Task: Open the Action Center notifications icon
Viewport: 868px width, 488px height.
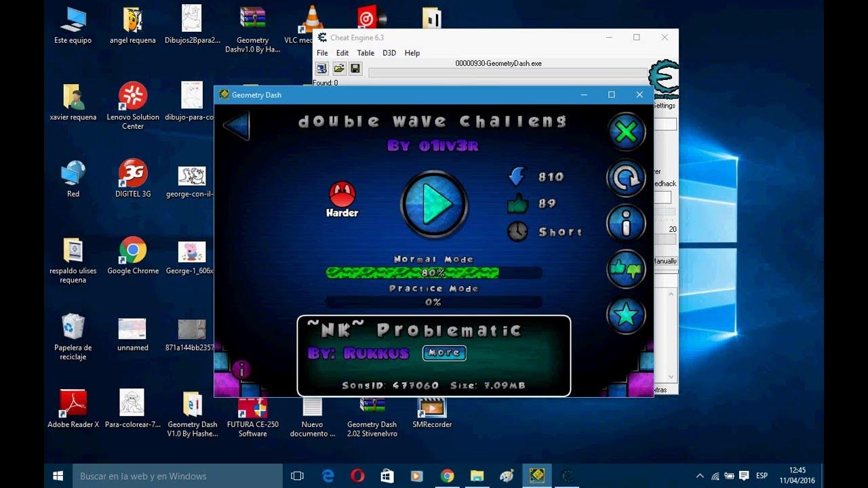Action: pyautogui.click(x=743, y=476)
